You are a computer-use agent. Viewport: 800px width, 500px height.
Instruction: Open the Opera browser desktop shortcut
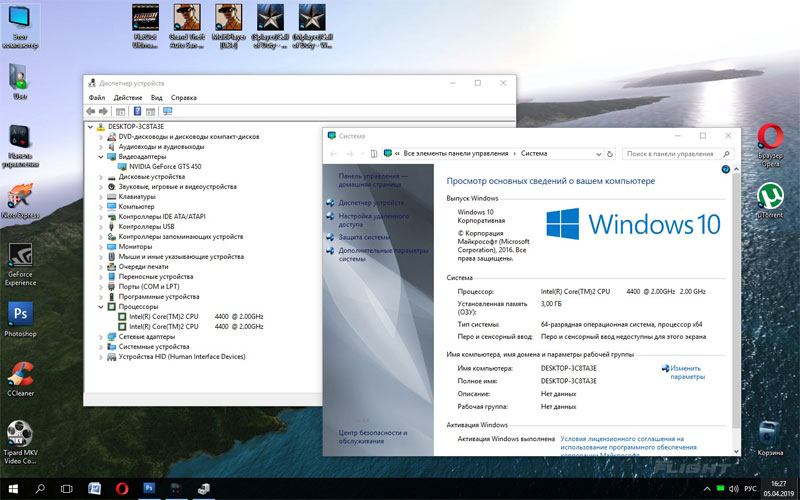tap(770, 145)
